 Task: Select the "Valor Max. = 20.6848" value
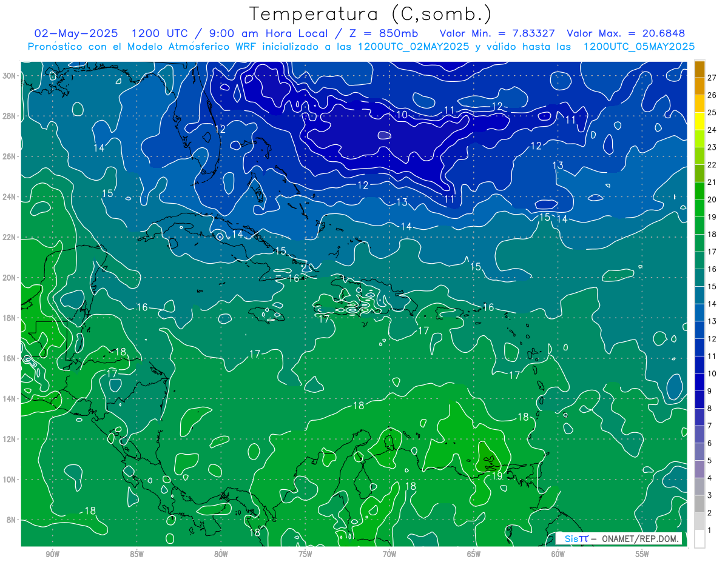coord(625,33)
